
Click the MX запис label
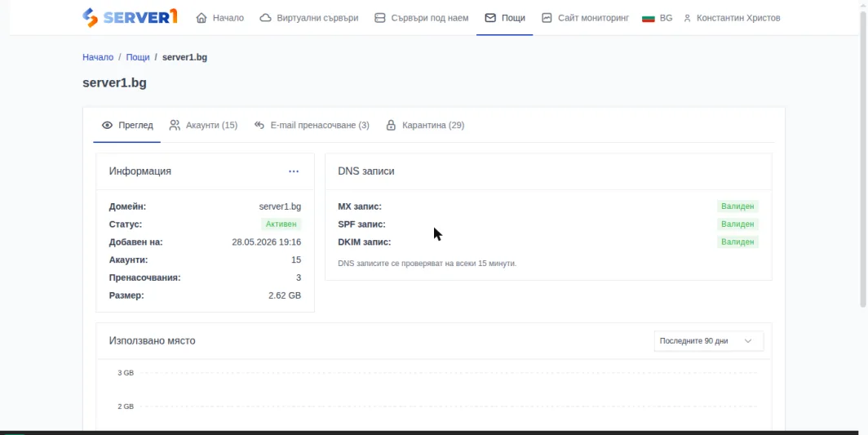pos(360,206)
